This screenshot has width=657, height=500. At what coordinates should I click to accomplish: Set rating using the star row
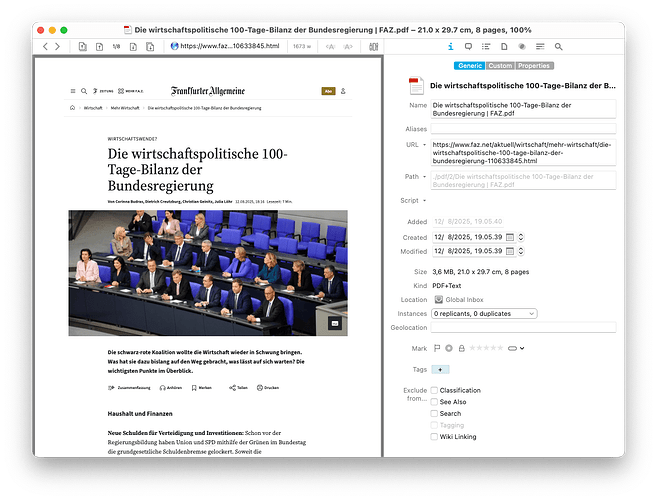486,348
